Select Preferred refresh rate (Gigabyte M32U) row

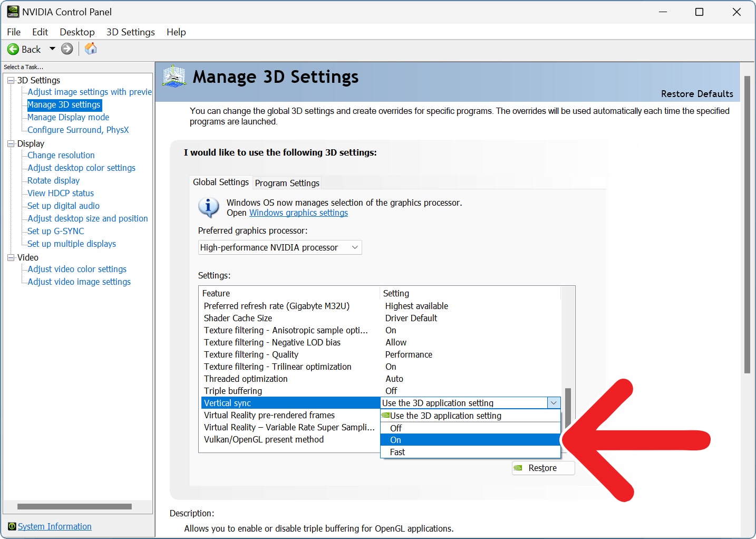tap(381, 306)
